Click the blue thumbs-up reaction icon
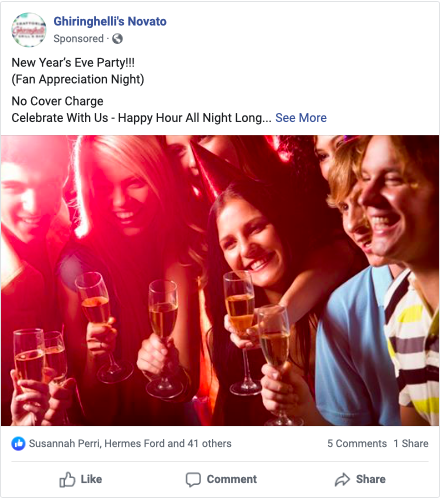 click(18, 444)
